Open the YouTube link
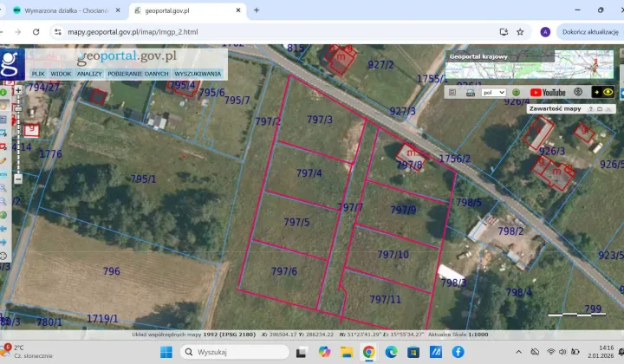 tap(548, 92)
